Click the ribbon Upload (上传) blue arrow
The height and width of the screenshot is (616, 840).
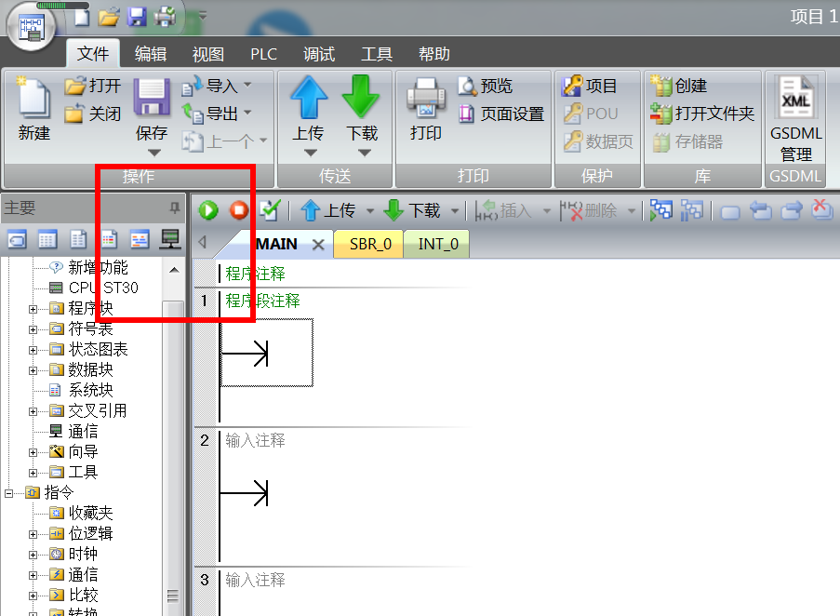coord(309,97)
